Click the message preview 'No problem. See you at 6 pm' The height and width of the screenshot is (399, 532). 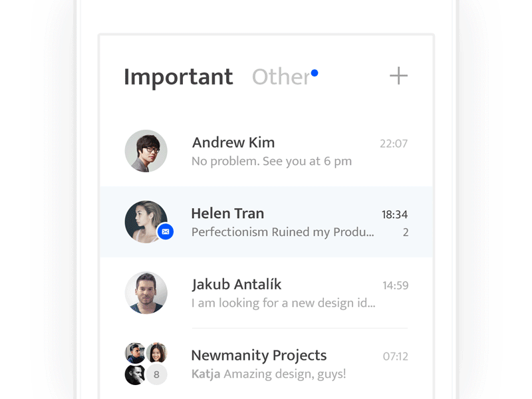pyautogui.click(x=271, y=161)
